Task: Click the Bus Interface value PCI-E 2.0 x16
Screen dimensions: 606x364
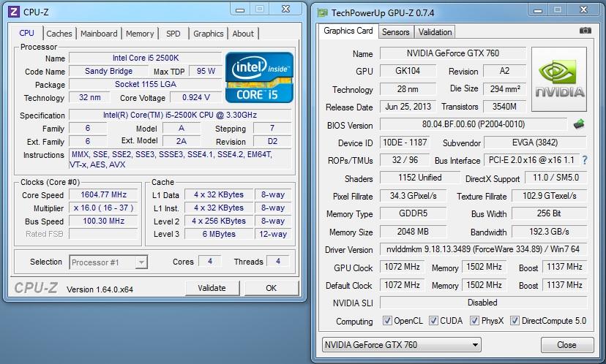Action: click(x=531, y=160)
